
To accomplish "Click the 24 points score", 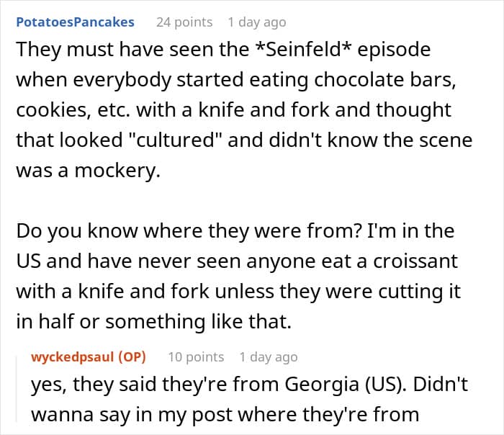I will 184,22.
